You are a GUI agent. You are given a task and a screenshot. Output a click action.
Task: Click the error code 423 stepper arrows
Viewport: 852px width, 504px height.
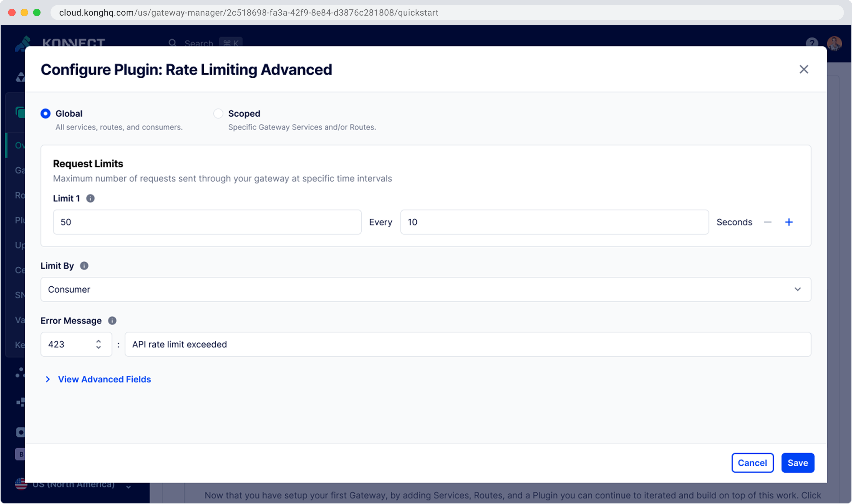coord(99,344)
